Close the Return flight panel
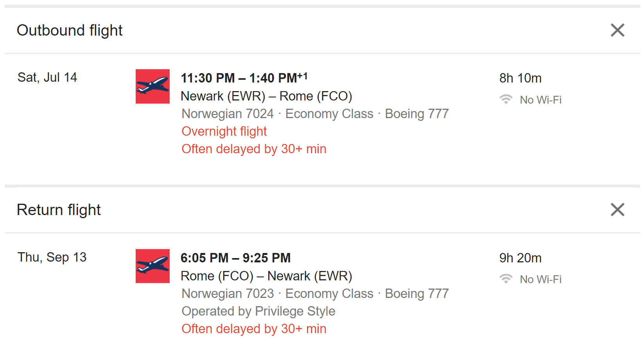This screenshot has height=348, width=644. click(617, 210)
